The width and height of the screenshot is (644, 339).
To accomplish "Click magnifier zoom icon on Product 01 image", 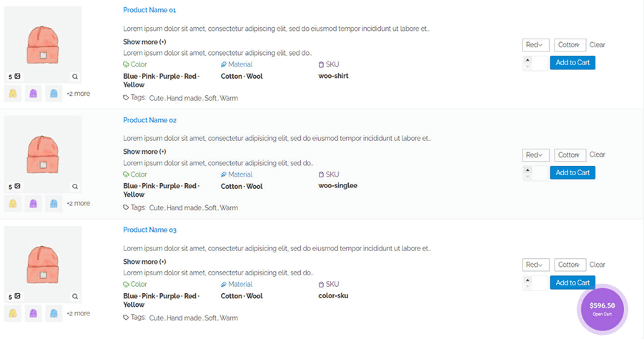I will click(75, 77).
